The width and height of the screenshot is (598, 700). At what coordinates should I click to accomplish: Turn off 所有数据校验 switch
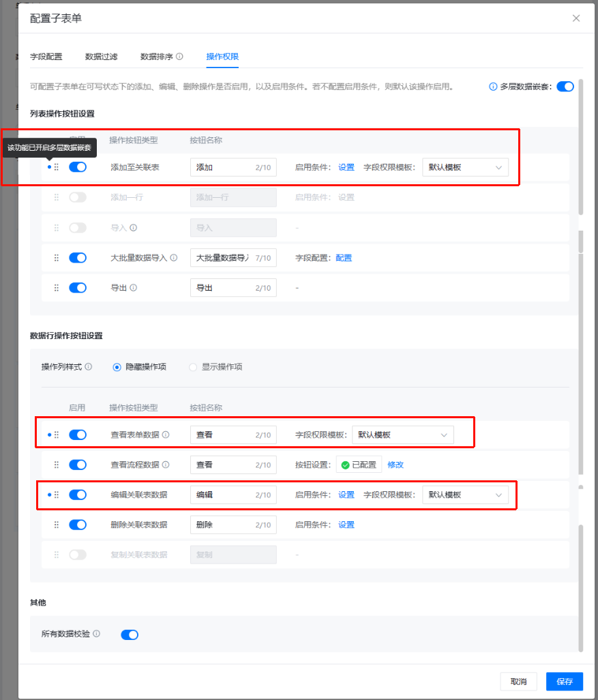point(130,635)
